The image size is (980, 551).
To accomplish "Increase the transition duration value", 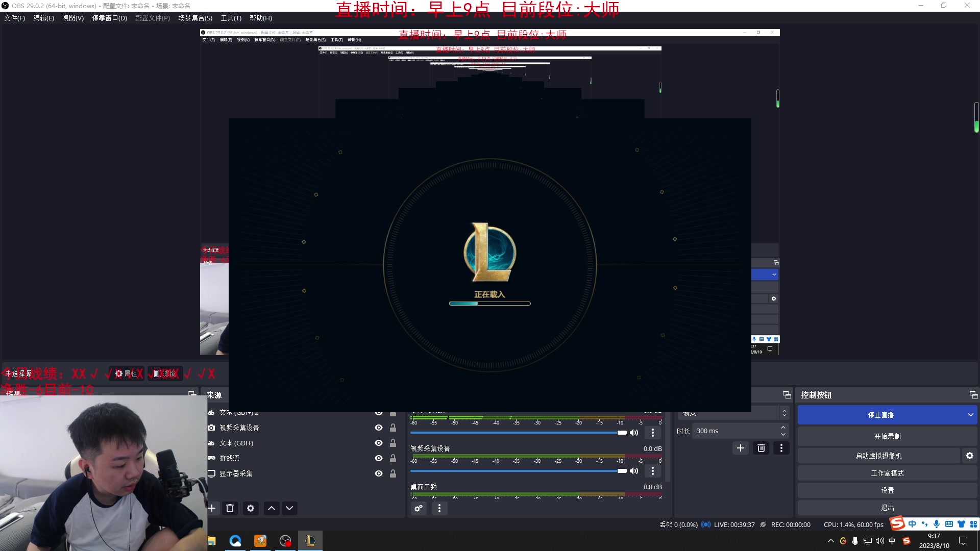I will point(783,428).
